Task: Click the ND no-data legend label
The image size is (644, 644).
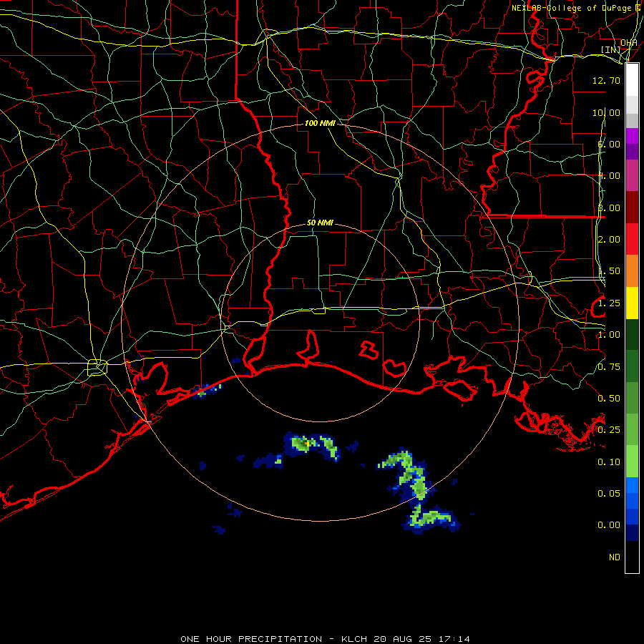Action: (x=615, y=557)
